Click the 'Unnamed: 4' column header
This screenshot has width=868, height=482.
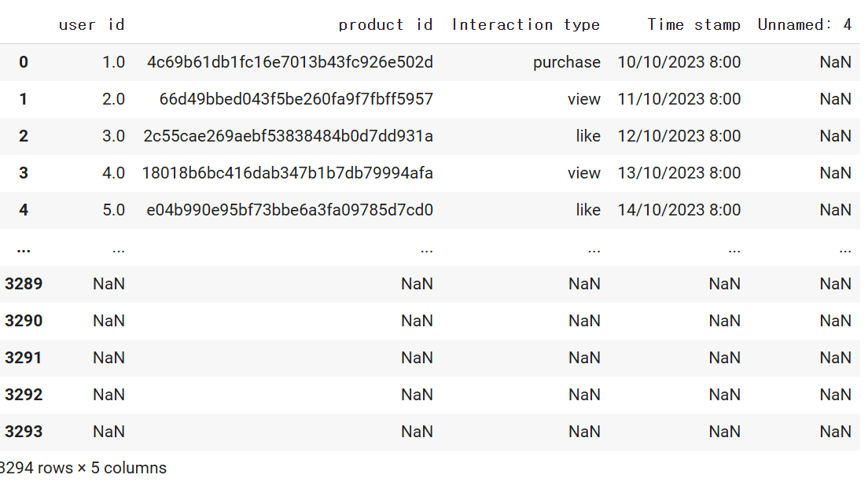tap(804, 24)
